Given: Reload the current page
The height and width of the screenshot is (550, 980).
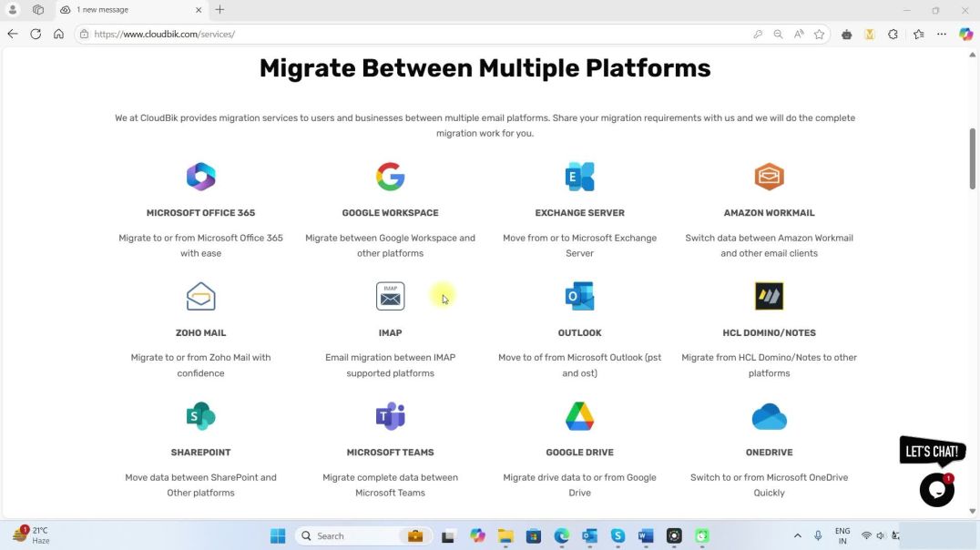Looking at the screenshot, I should [36, 34].
